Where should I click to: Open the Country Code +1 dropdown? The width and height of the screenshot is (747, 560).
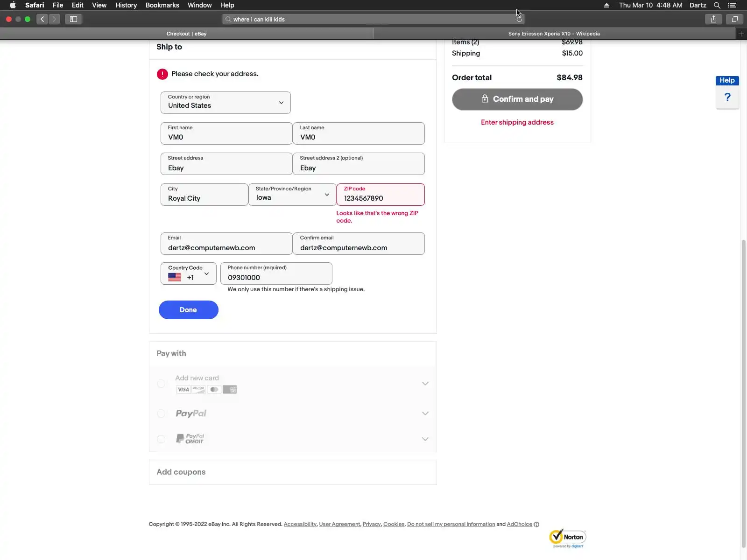tap(189, 273)
